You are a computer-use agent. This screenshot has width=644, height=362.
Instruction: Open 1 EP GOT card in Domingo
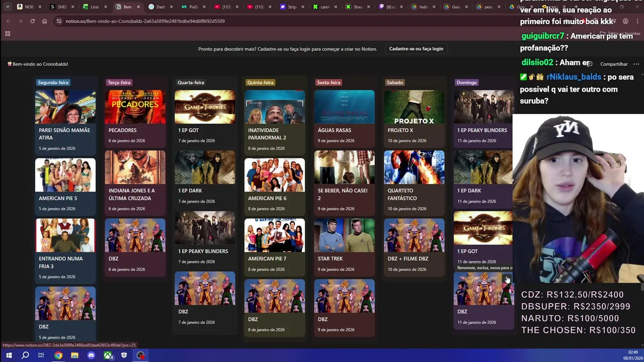tap(483, 239)
